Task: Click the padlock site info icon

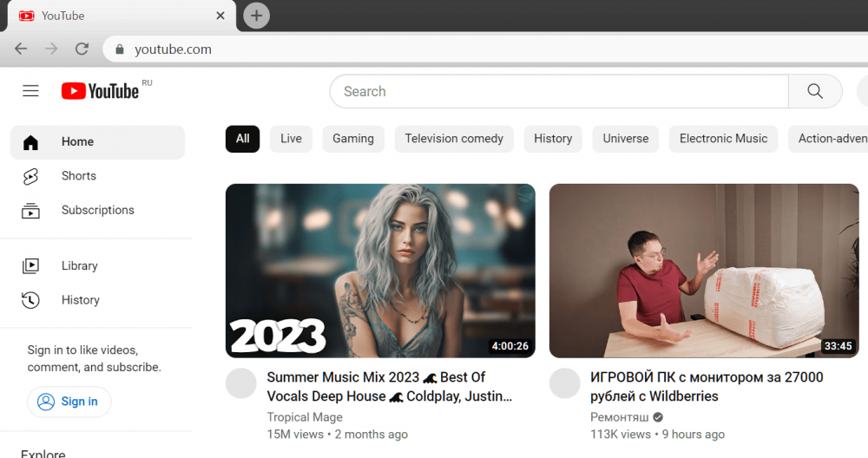Action: point(120,49)
